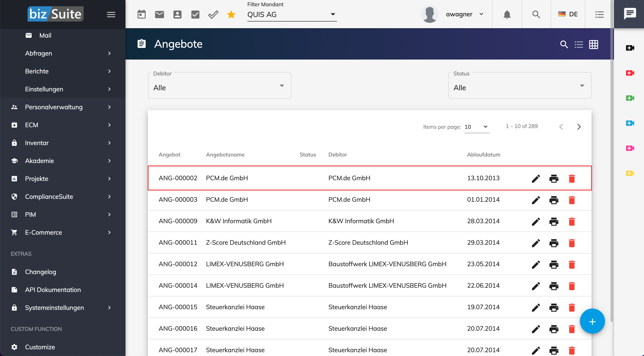Click the red video call icon
Screen dimensions: 644x356
coord(630,73)
